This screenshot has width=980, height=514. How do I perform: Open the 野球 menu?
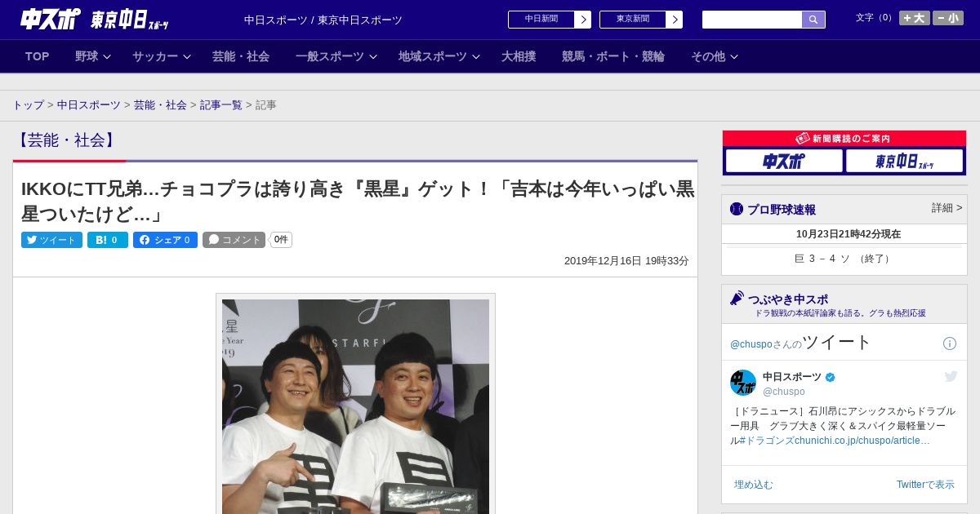point(87,56)
